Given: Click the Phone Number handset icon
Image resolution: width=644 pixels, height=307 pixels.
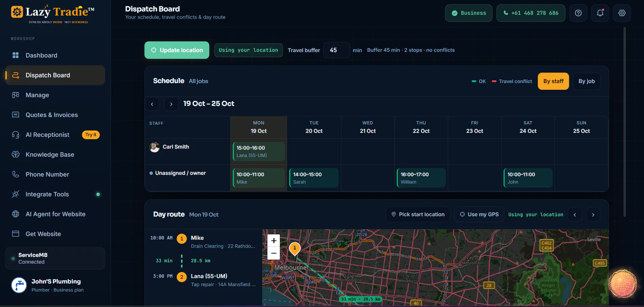Looking at the screenshot, I should 15,174.
